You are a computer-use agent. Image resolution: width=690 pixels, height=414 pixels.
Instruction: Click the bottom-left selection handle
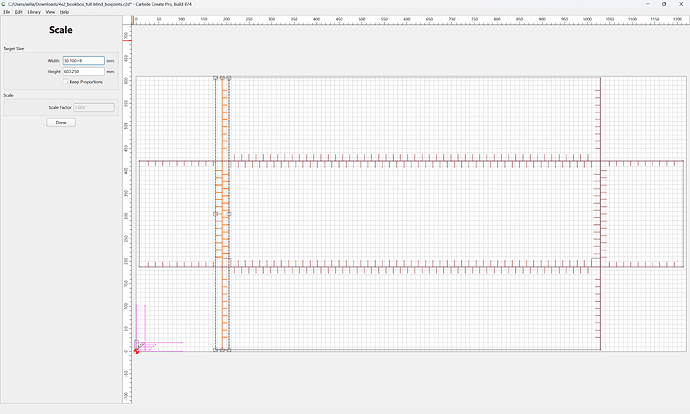click(215, 350)
